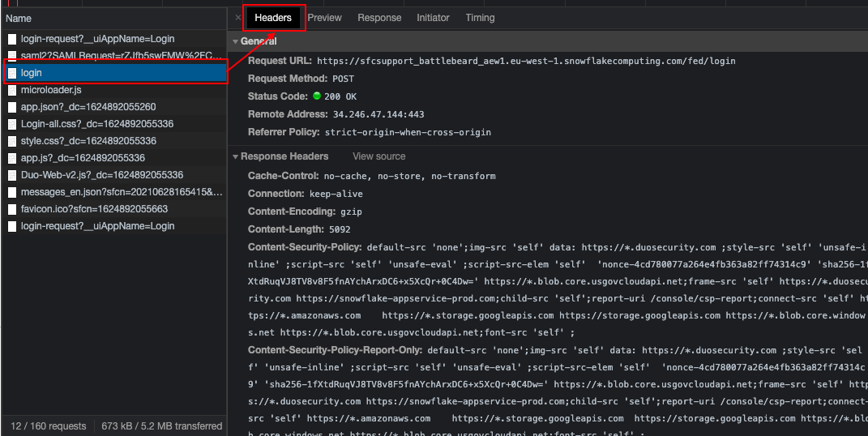Close the request details panel
This screenshot has height=436, width=868.
(237, 18)
